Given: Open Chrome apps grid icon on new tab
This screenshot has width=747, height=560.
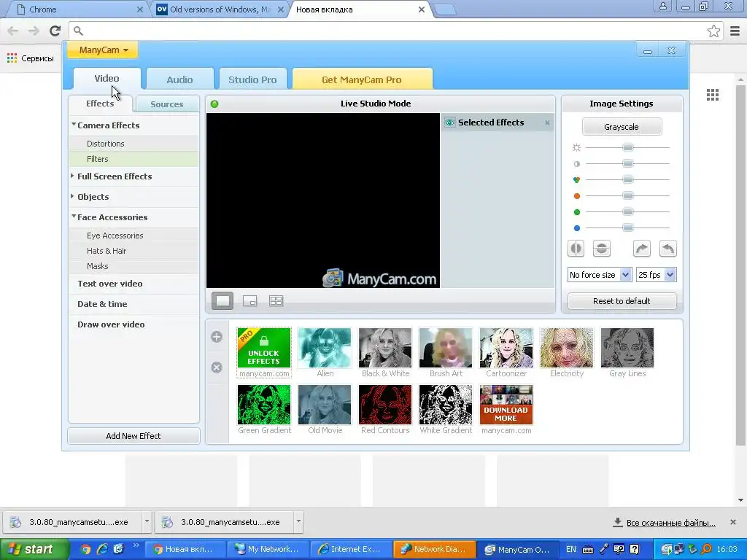Looking at the screenshot, I should pyautogui.click(x=713, y=95).
